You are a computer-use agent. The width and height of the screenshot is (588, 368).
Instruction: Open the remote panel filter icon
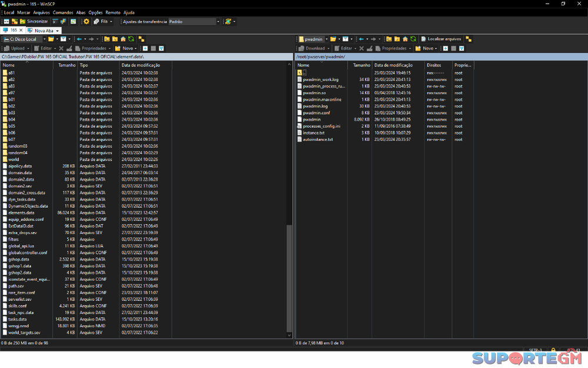(346, 39)
